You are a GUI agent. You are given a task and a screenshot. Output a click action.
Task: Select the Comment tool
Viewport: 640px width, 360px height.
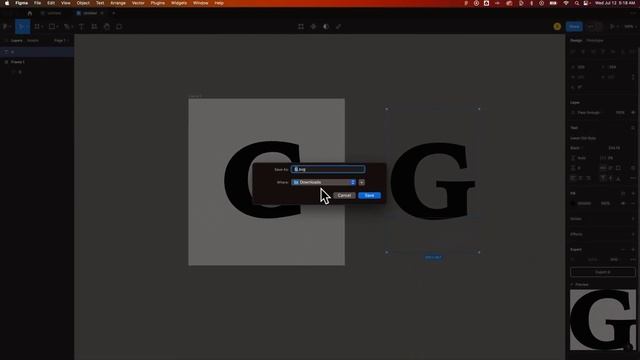click(x=119, y=27)
